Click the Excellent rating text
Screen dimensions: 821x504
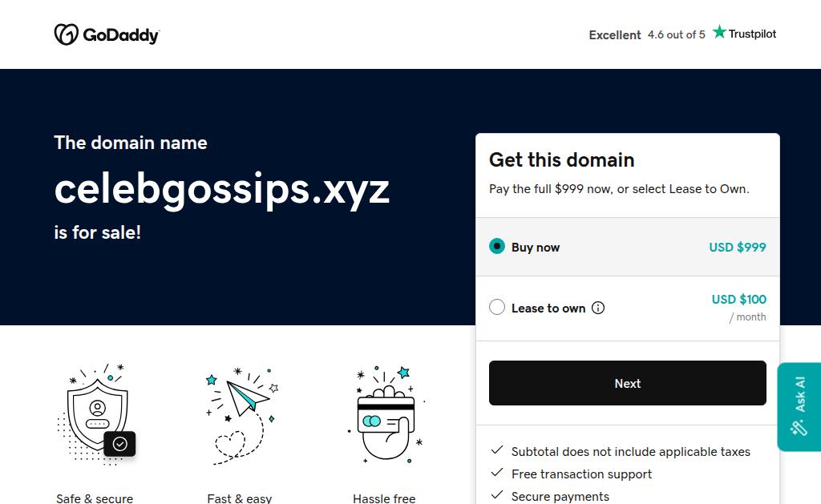(615, 35)
